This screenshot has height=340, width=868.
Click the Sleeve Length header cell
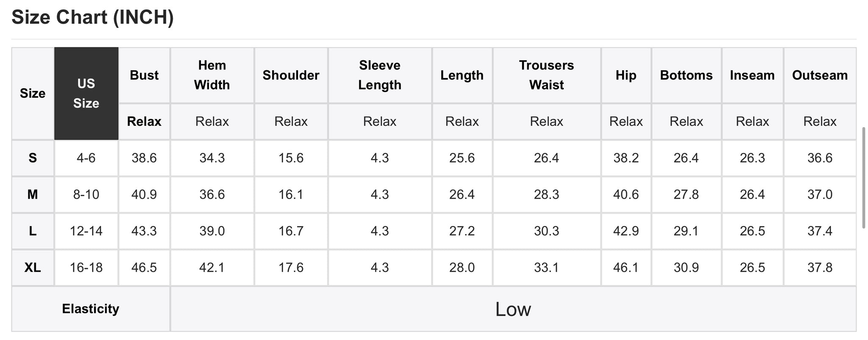(380, 75)
